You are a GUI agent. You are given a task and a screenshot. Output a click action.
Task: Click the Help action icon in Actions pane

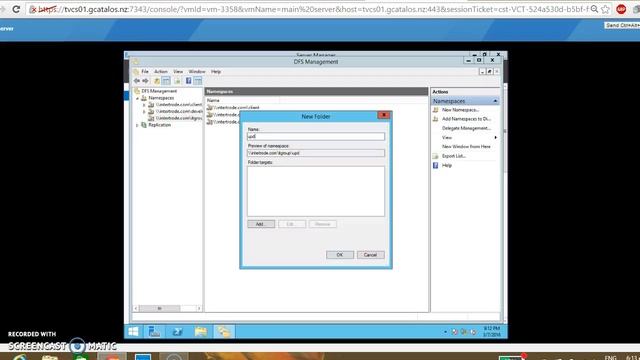pyautogui.click(x=436, y=165)
